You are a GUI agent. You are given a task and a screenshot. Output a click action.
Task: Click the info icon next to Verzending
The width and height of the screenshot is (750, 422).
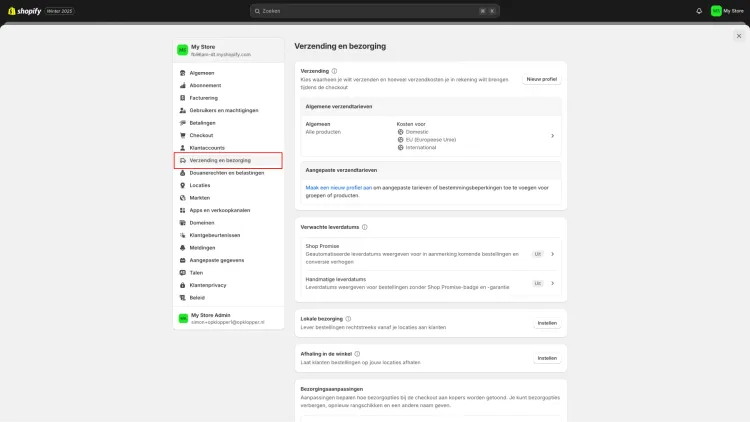(334, 71)
